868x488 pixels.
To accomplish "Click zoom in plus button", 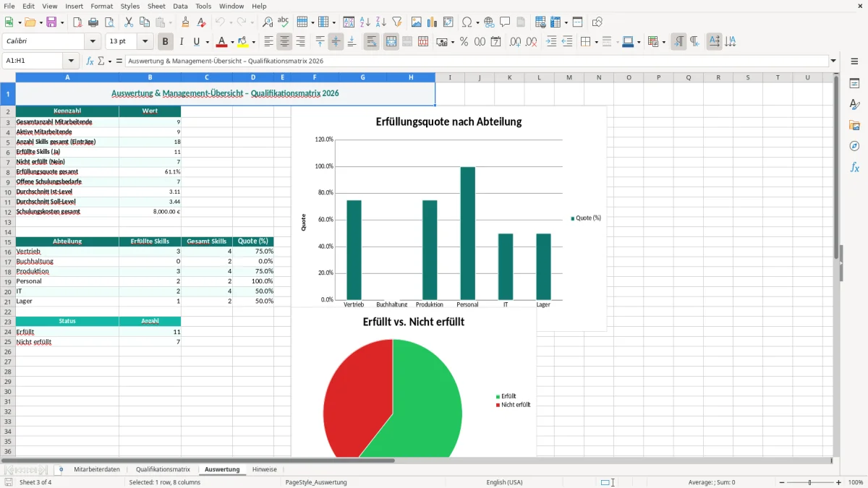I will pos(839,482).
